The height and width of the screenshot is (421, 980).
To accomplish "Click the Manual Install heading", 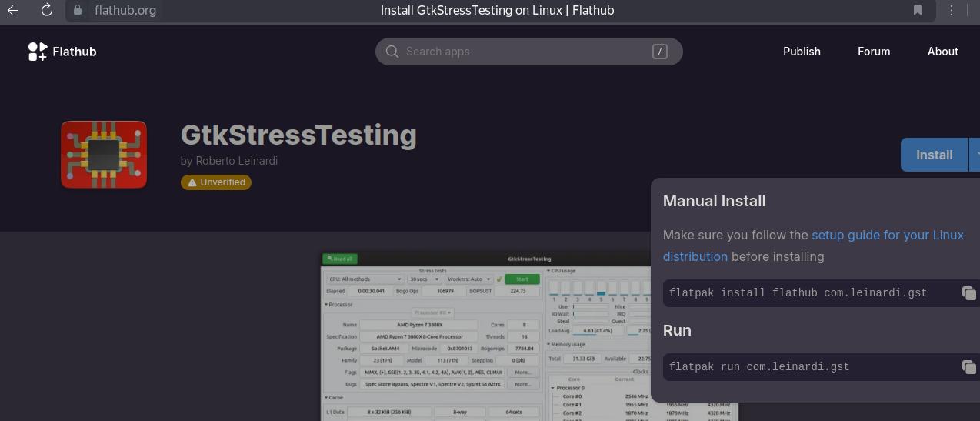I will click(x=714, y=201).
